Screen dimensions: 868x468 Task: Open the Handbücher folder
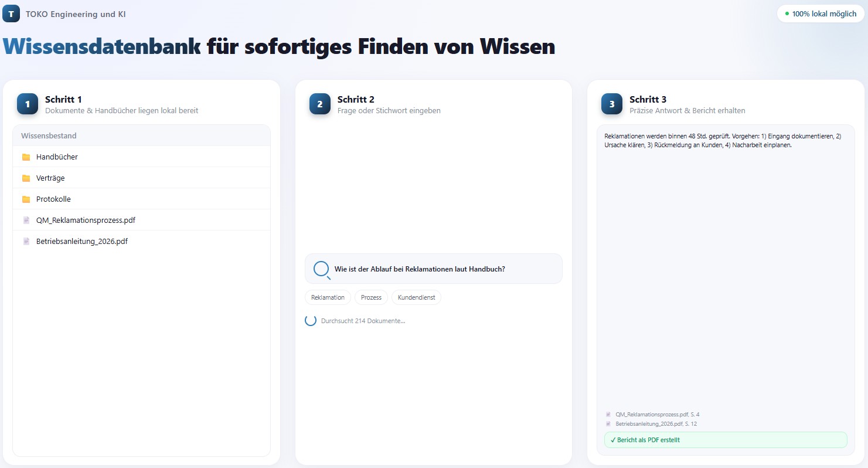(x=141, y=157)
